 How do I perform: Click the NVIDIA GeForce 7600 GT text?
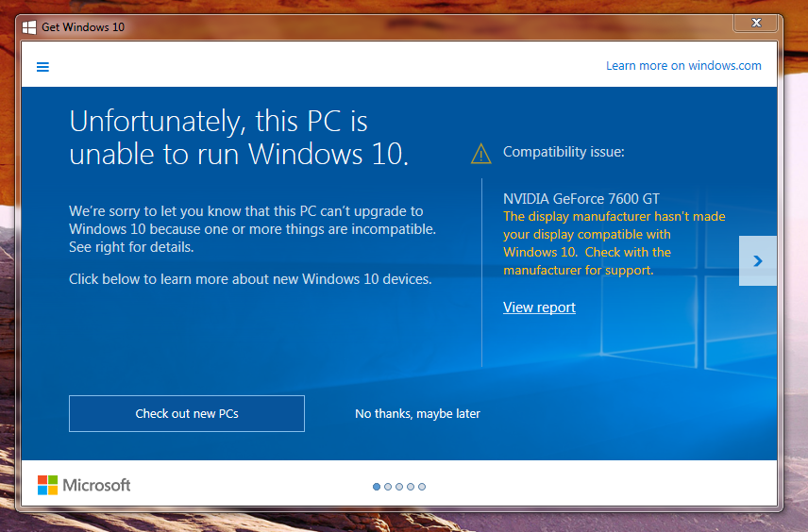[581, 199]
